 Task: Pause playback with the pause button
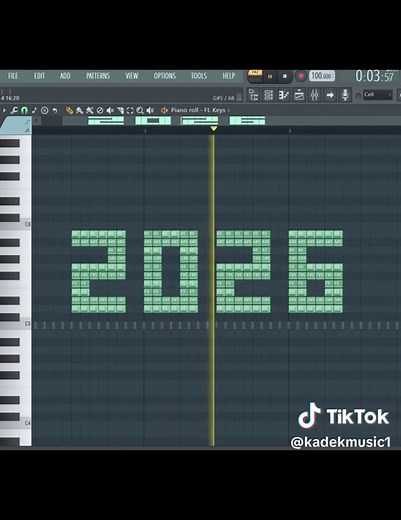point(270,76)
